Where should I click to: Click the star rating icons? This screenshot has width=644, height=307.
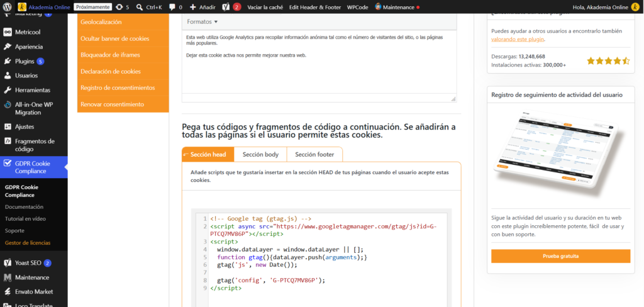coord(608,61)
